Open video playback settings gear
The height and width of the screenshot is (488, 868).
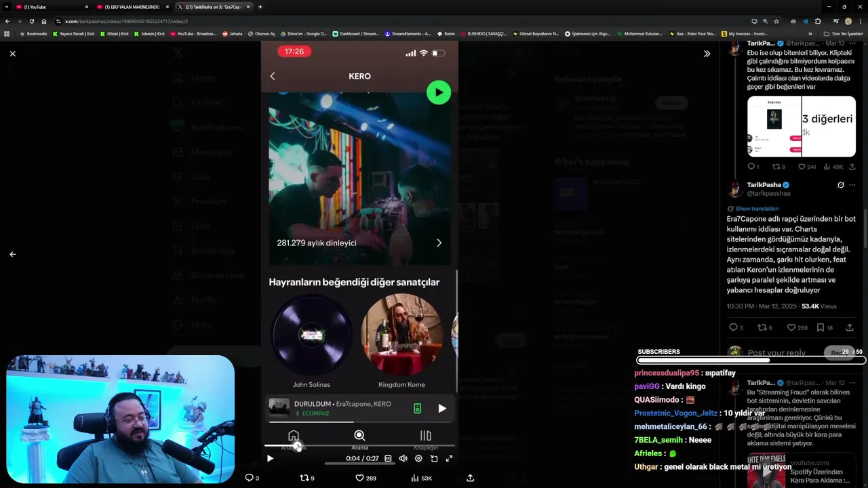click(x=418, y=458)
